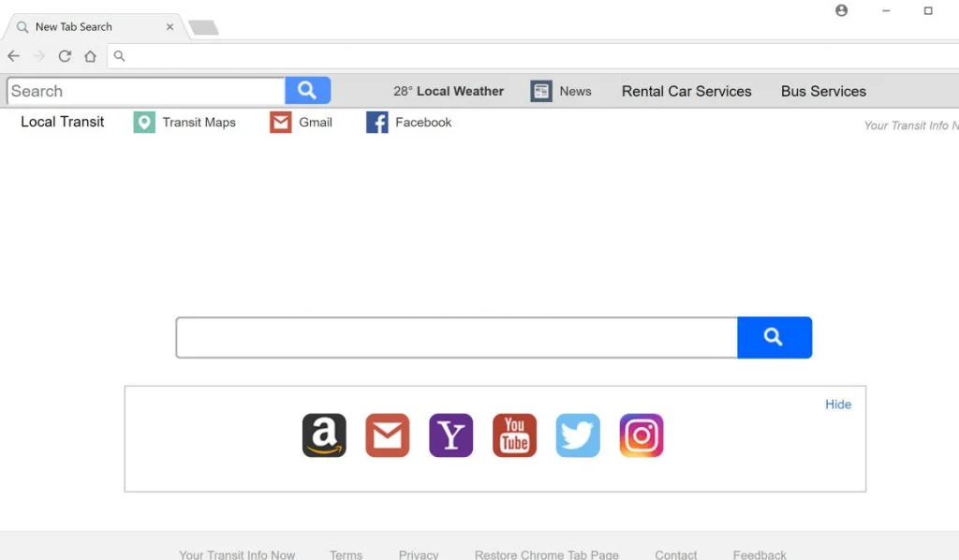Image resolution: width=959 pixels, height=560 pixels.
Task: Open the Yahoo shortcut icon
Action: point(451,435)
